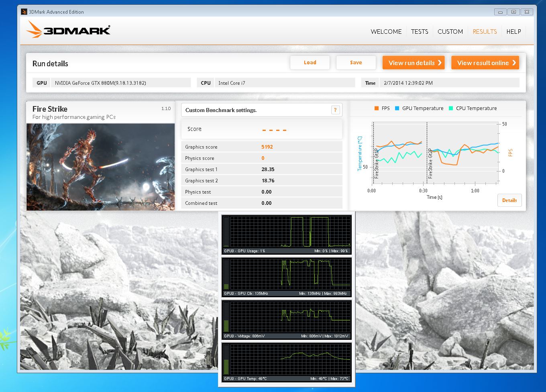Click the GPU name field NVIDIA GeForce GTX 880M
The image size is (546, 392).
(121, 83)
